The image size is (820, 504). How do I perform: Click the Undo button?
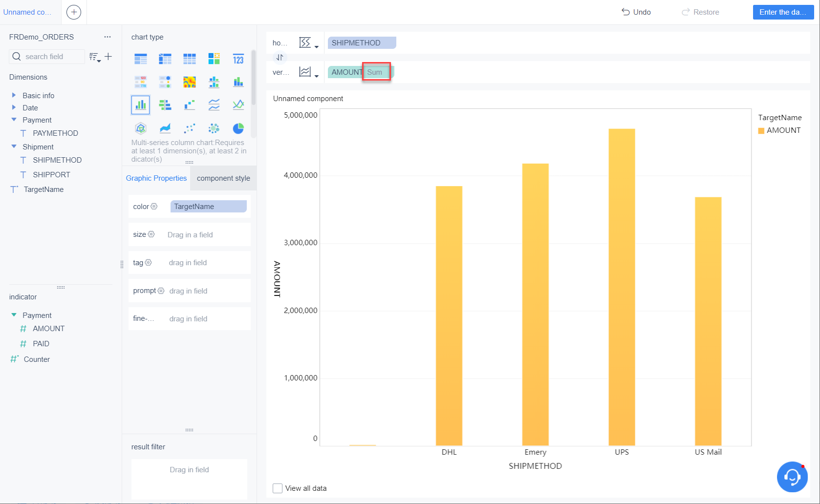636,12
